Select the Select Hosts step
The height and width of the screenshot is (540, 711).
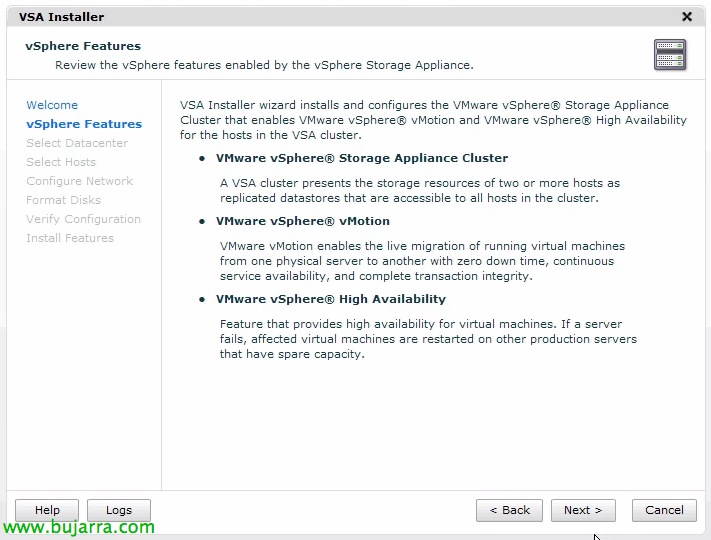(x=61, y=162)
